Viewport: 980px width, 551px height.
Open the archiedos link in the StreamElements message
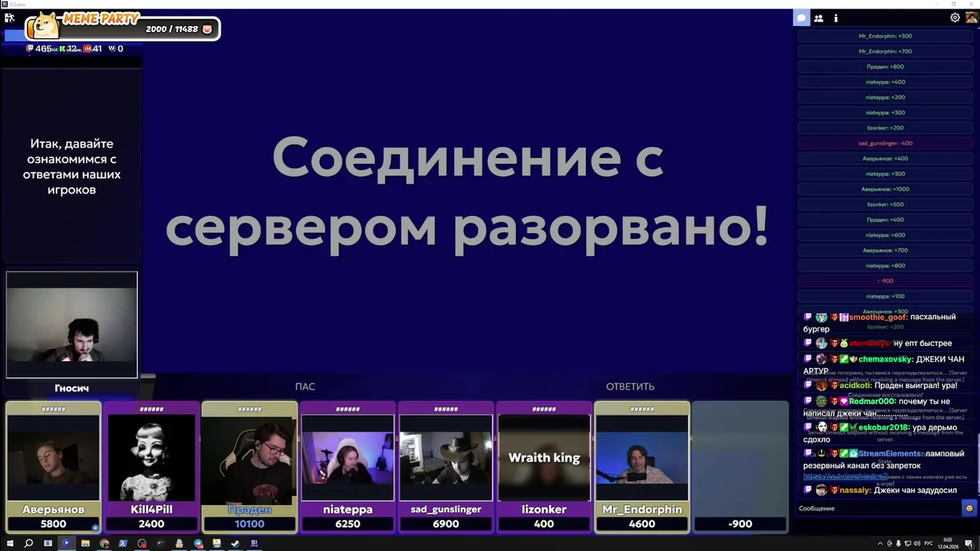(846, 476)
